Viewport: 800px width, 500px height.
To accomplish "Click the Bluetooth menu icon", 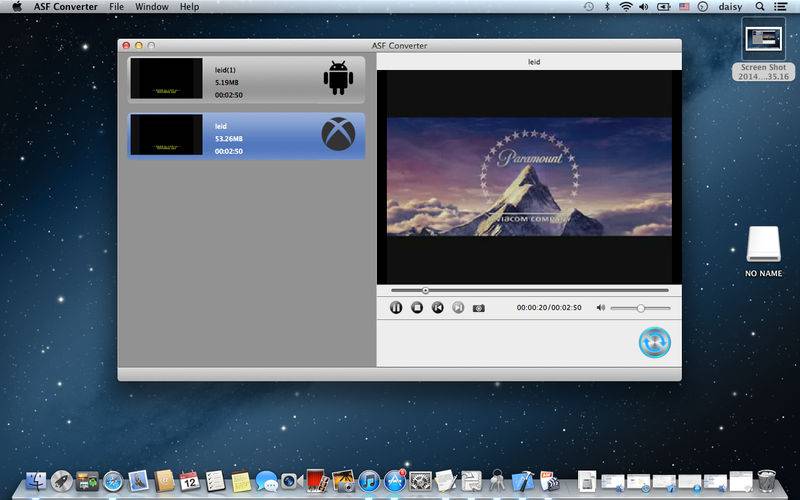I will (x=607, y=7).
